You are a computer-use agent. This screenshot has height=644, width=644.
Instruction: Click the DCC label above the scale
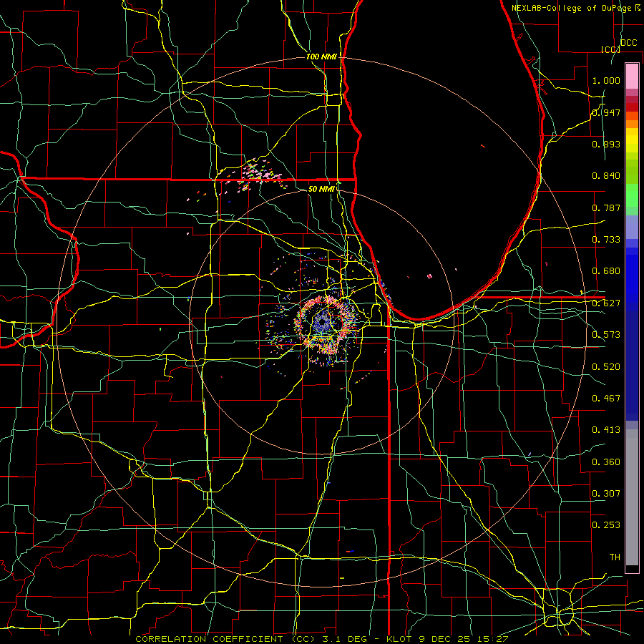pos(628,43)
